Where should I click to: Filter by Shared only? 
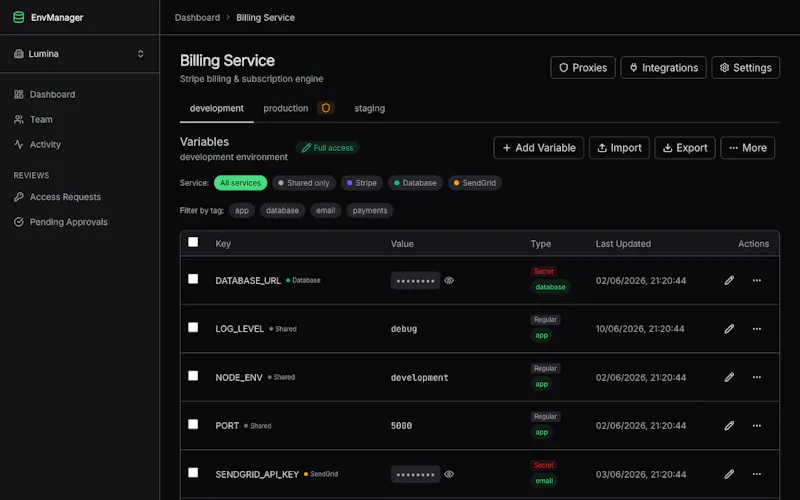(x=304, y=183)
